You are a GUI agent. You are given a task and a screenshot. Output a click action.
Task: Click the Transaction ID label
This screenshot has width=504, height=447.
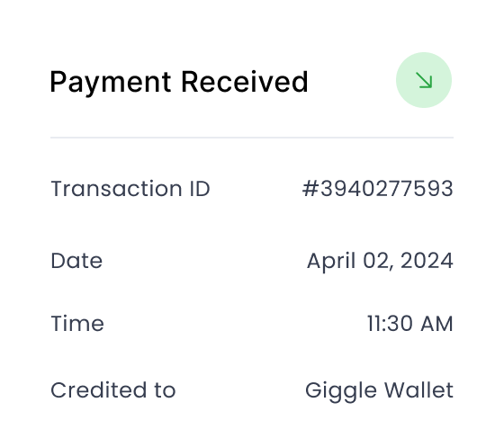130,189
